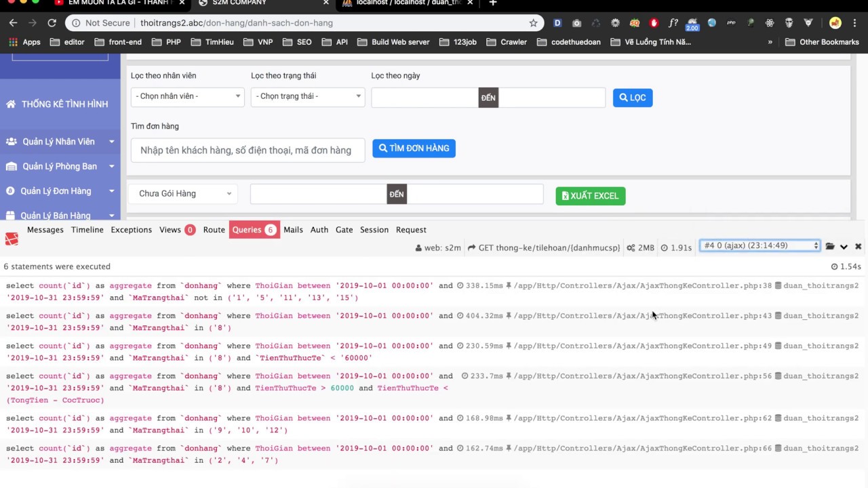Switch to debugbar Request tab
Screen dimensions: 868x488
click(411, 230)
